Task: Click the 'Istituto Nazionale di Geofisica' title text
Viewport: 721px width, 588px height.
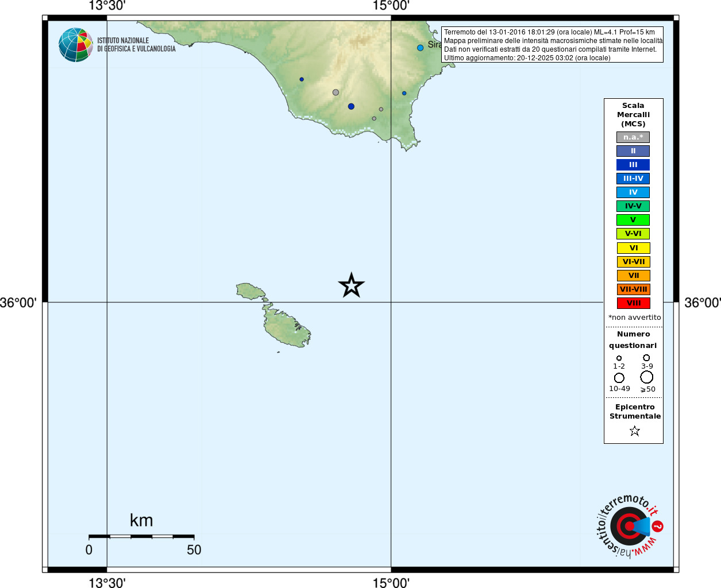Action: (136, 45)
